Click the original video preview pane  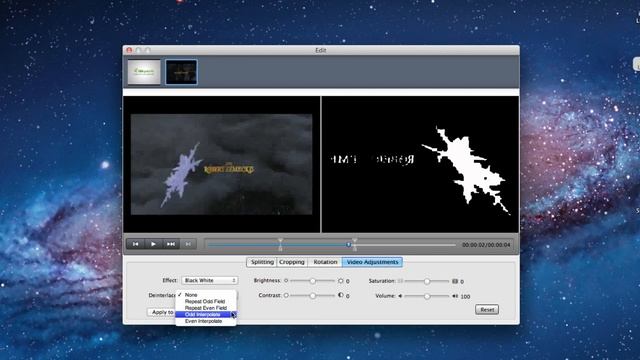[x=222, y=164]
